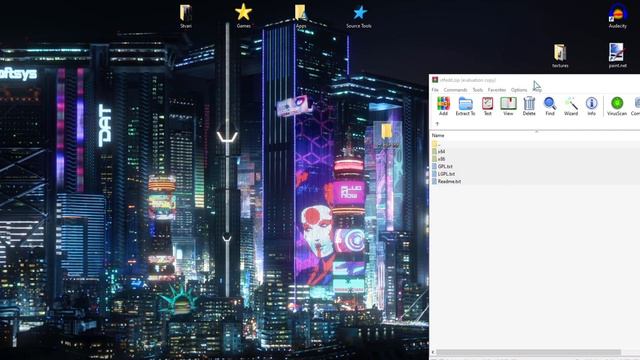Image resolution: width=640 pixels, height=360 pixels.
Task: Open the Commands menu
Action: [x=455, y=90]
